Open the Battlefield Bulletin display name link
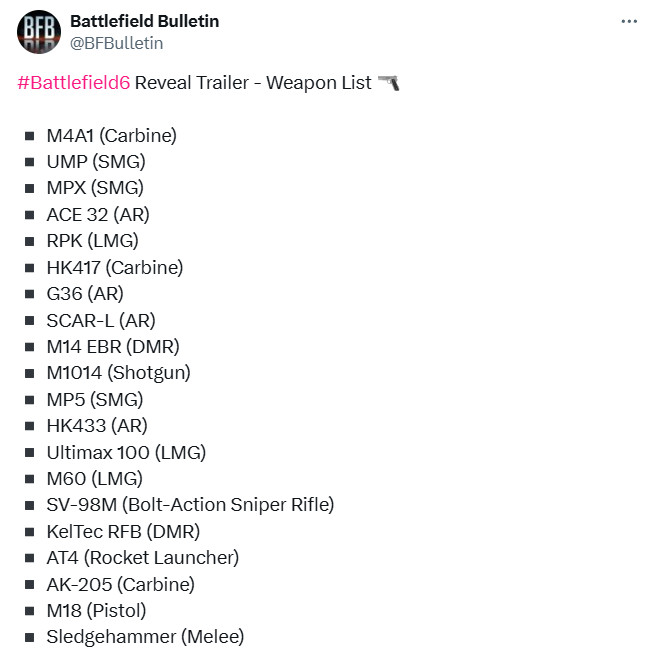Viewport: 653px width, 657px height. (145, 21)
